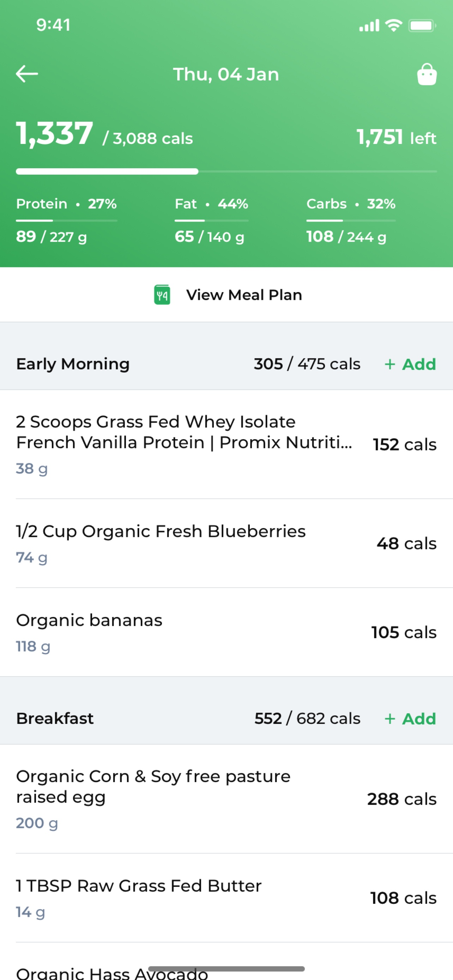This screenshot has height=980, width=453.
Task: Check the battery status icon
Action: click(x=422, y=25)
